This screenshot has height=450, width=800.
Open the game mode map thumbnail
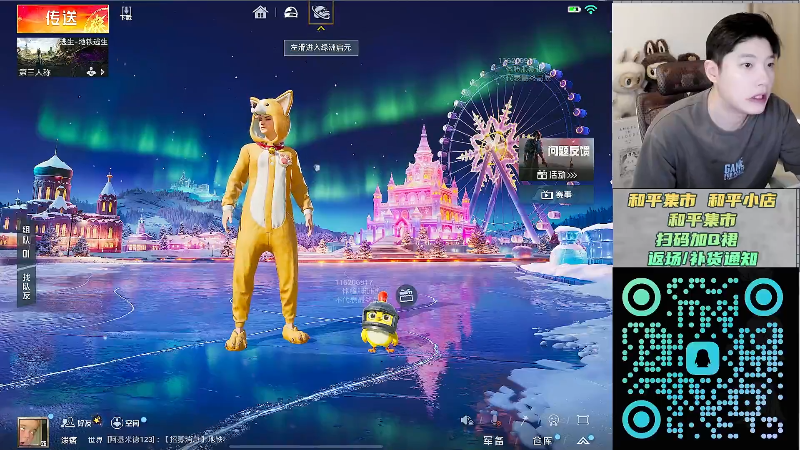pos(62,56)
